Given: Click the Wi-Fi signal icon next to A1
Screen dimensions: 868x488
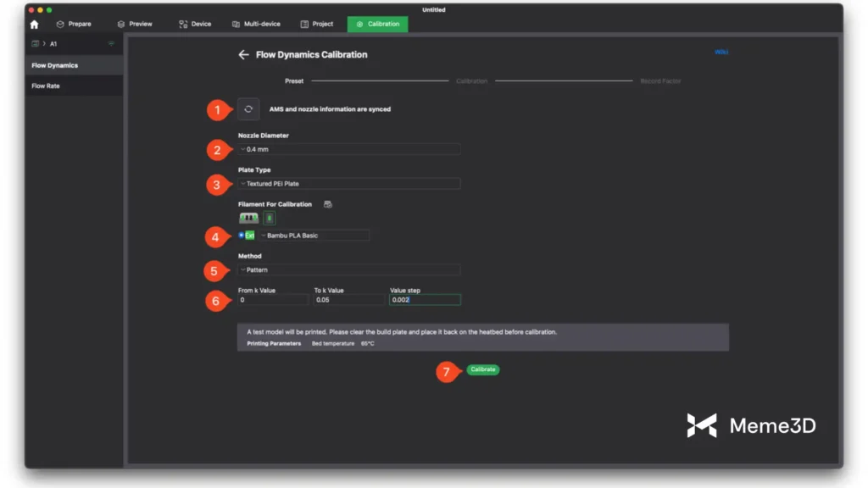Looking at the screenshot, I should pyautogui.click(x=110, y=43).
